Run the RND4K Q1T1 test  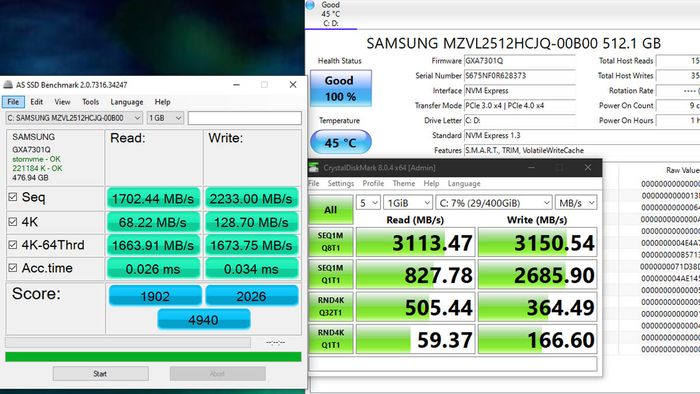pyautogui.click(x=330, y=339)
